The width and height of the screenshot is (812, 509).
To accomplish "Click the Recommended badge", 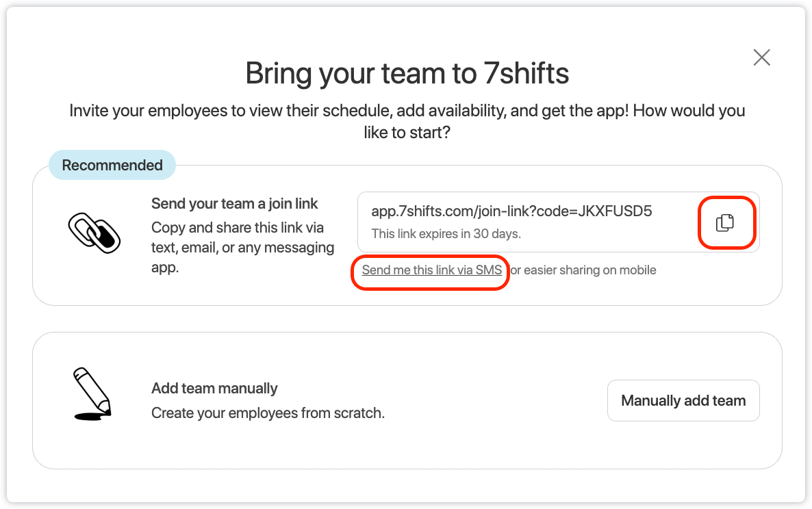I will (112, 166).
